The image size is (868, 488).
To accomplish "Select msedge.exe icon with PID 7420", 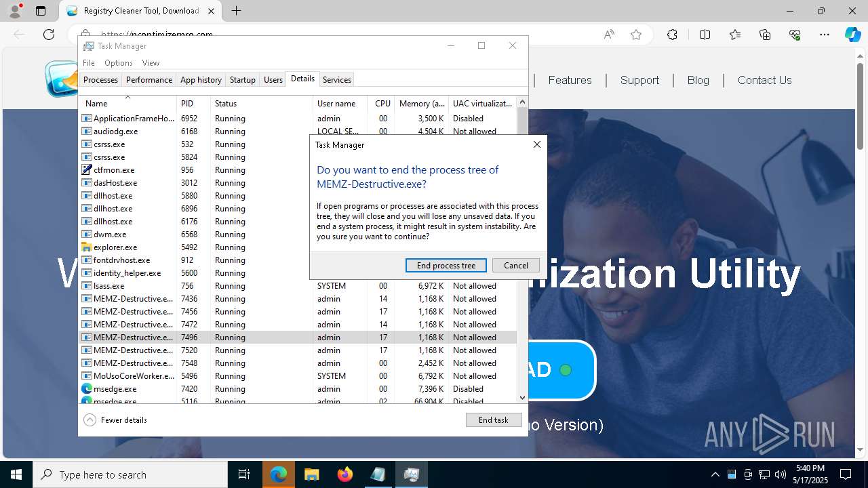I will [87, 389].
